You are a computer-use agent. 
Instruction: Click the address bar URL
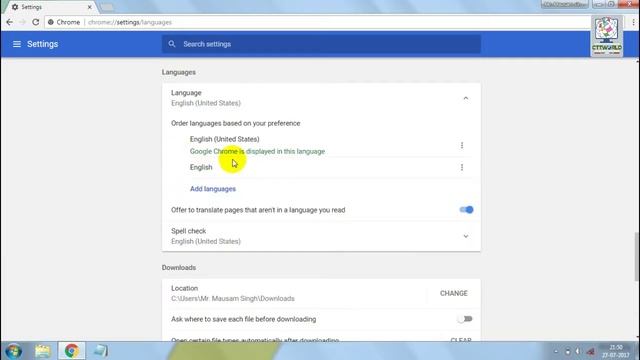130,22
